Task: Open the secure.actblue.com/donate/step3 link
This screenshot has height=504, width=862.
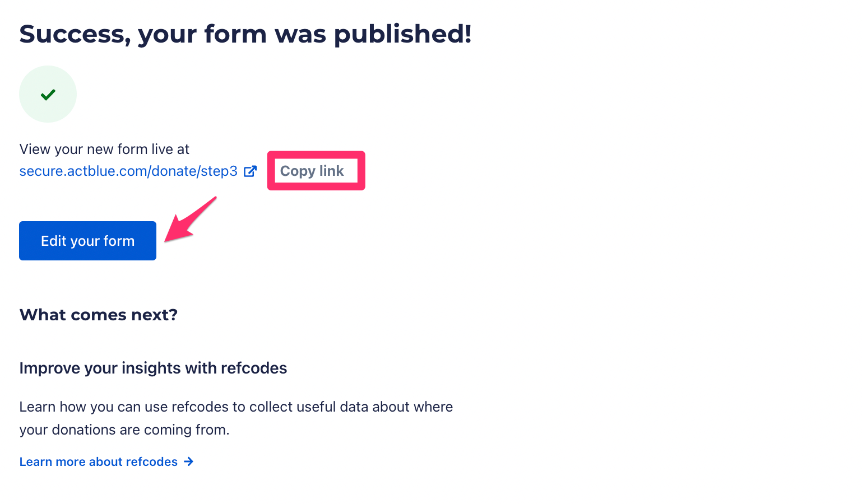Action: pos(128,171)
